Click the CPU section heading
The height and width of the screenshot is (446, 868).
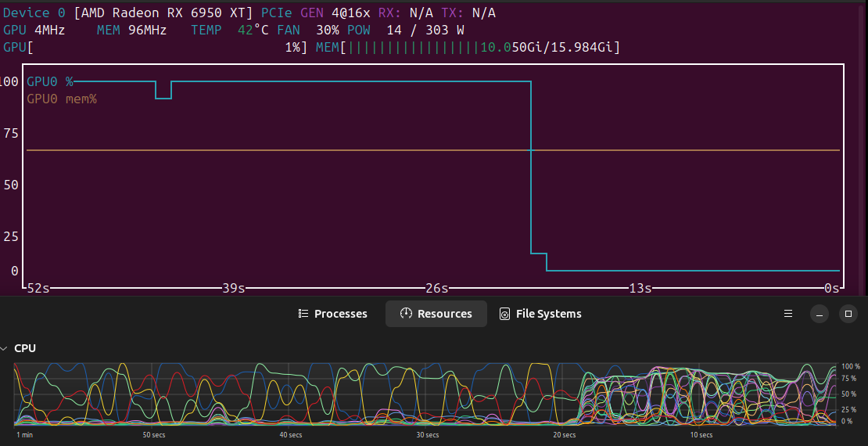[25, 348]
